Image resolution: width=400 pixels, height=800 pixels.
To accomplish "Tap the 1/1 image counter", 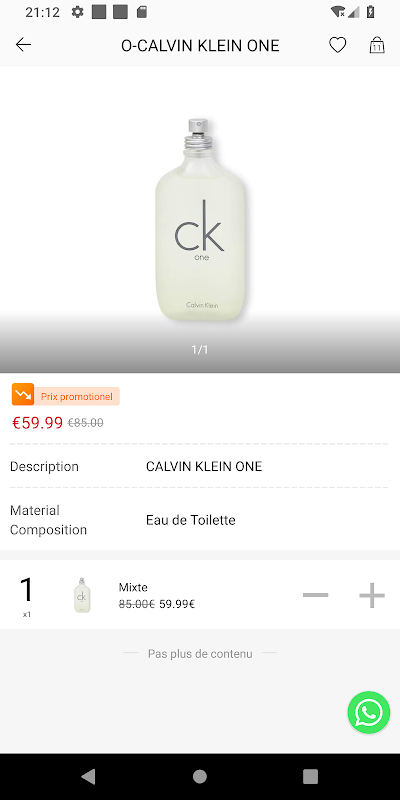I will pos(200,349).
